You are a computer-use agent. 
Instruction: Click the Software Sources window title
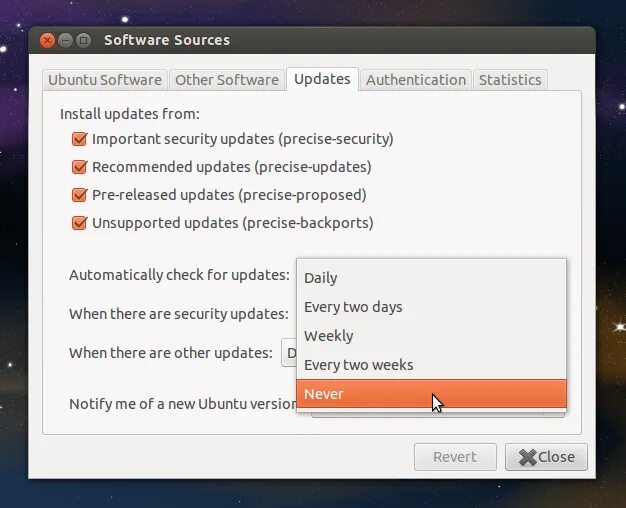tap(167, 40)
